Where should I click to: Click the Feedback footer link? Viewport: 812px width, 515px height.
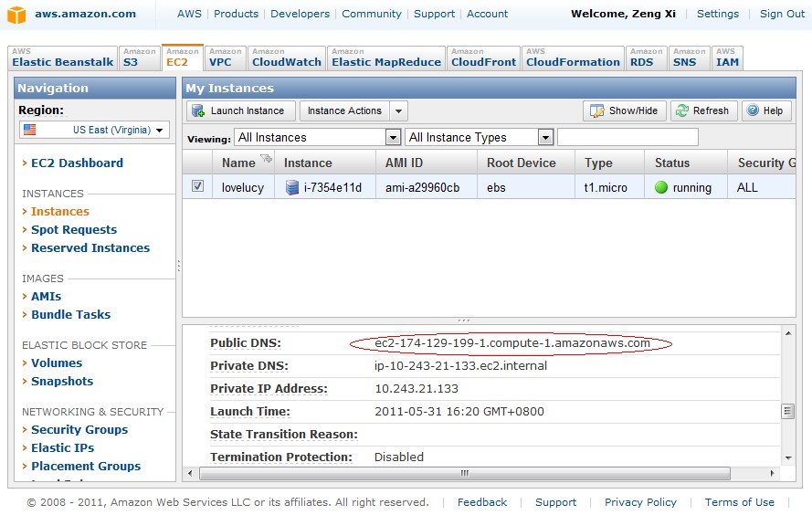482,502
